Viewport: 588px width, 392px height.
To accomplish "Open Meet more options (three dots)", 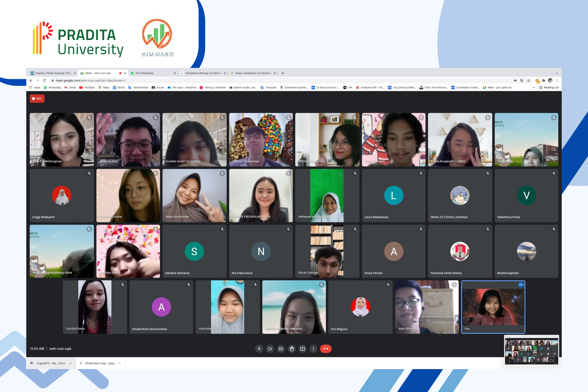I will click(313, 349).
